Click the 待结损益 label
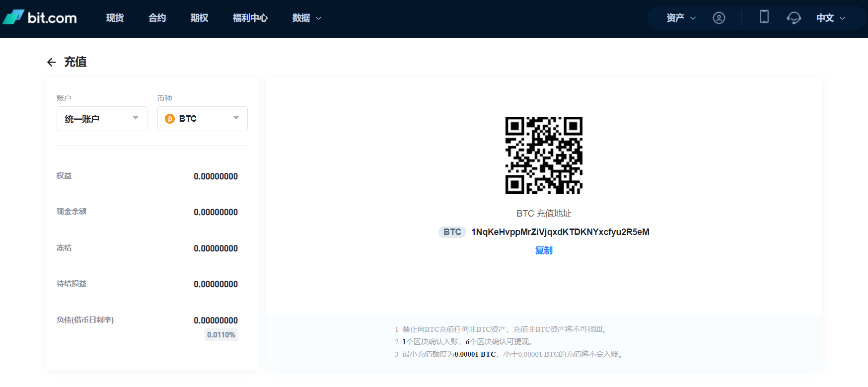The image size is (868, 387). click(72, 284)
